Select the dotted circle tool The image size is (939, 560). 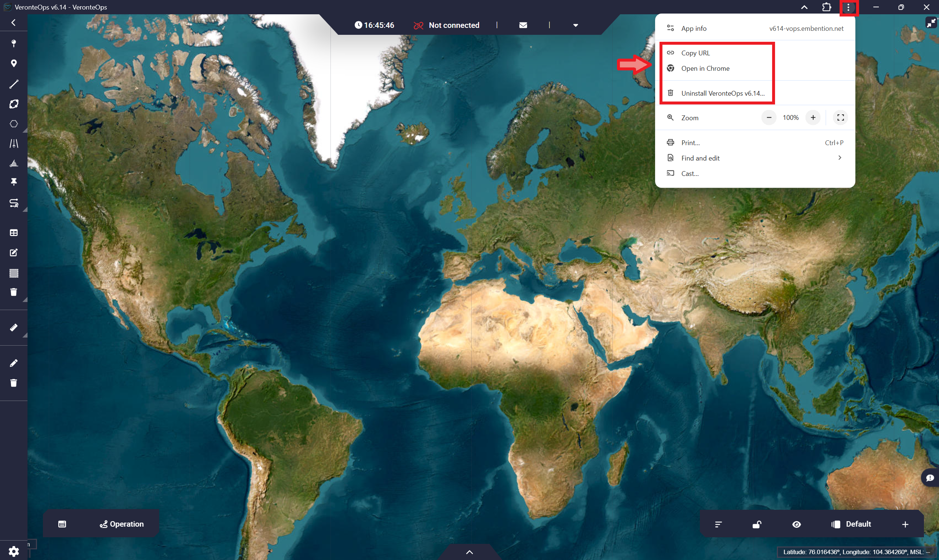(x=14, y=124)
